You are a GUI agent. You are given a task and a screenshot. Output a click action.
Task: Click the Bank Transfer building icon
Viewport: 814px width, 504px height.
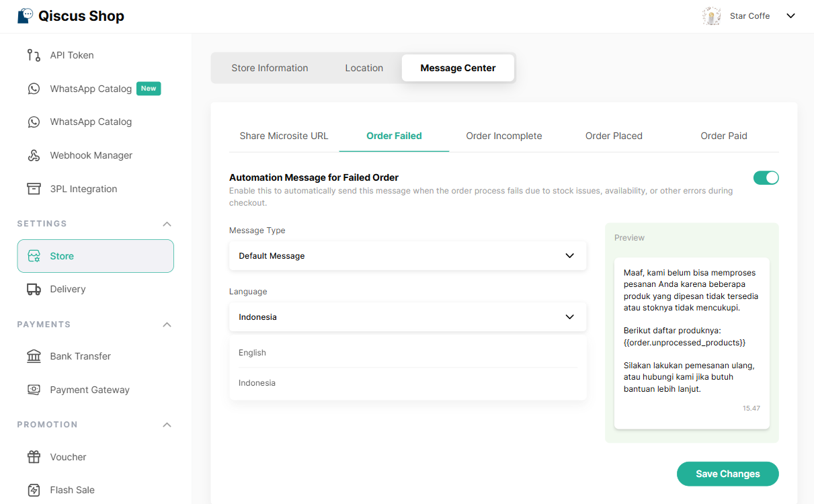tap(34, 356)
